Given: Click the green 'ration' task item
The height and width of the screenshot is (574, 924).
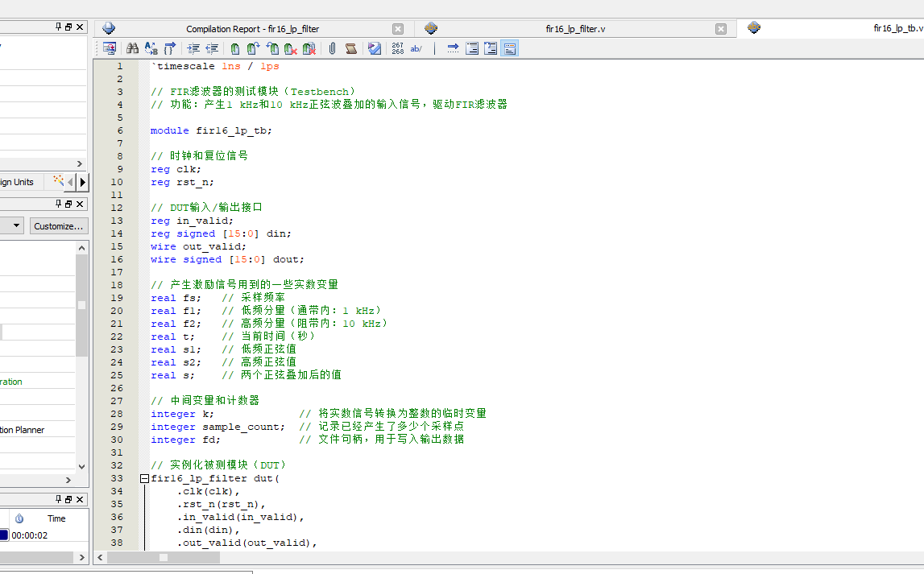Looking at the screenshot, I should pyautogui.click(x=11, y=382).
